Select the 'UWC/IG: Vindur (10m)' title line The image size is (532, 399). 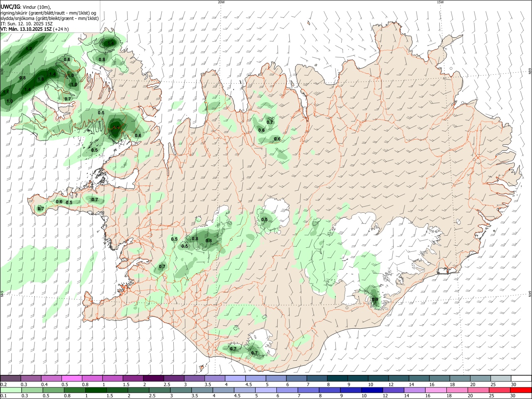pos(26,7)
